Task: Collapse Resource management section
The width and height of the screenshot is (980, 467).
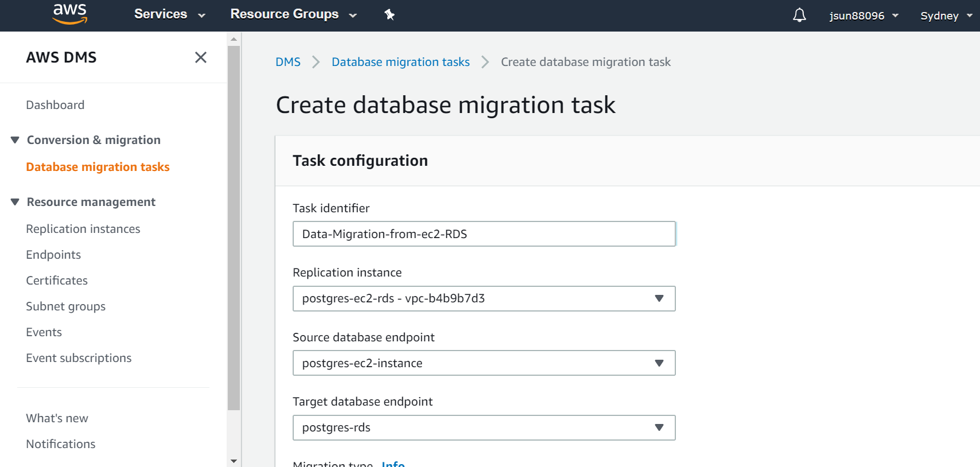Action: tap(15, 202)
